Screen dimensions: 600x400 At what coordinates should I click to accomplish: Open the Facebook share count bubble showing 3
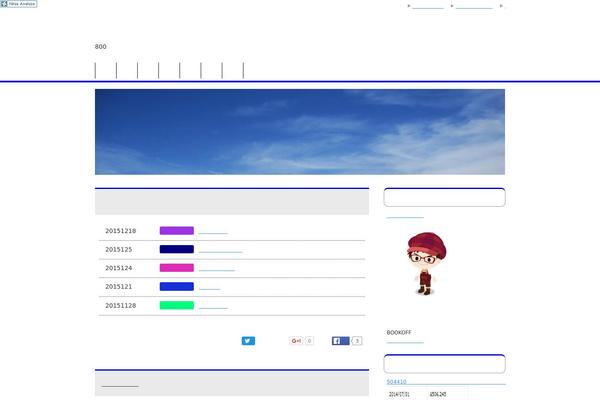point(357,341)
